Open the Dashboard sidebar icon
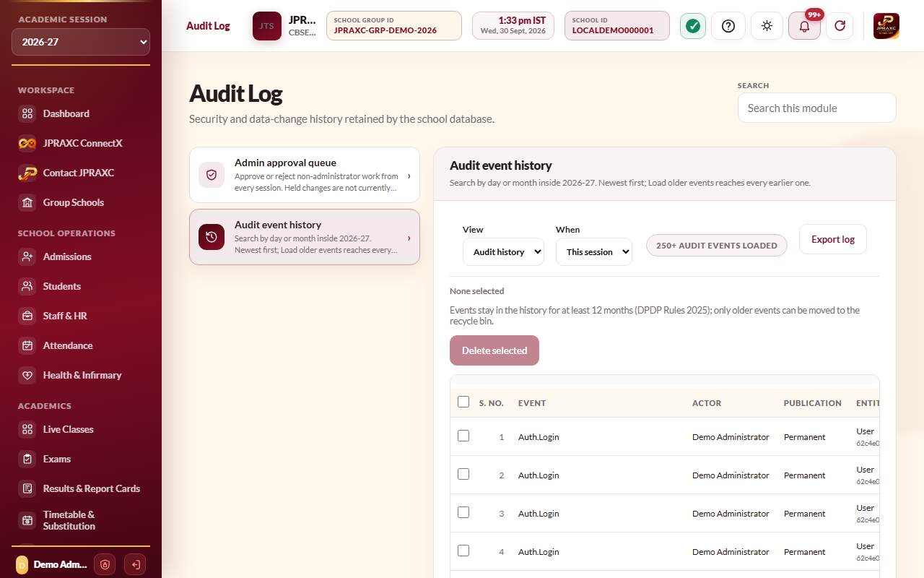Image resolution: width=924 pixels, height=578 pixels. click(27, 113)
